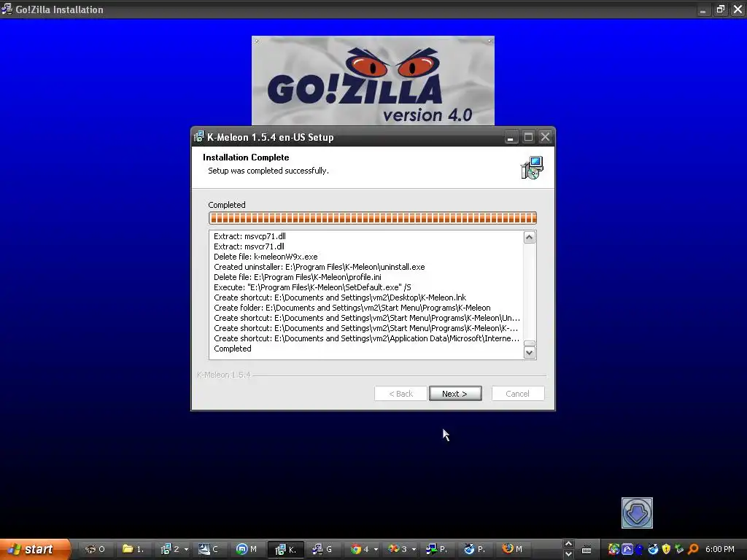
Task: Select the Application Data shortcut log line
Action: point(366,338)
